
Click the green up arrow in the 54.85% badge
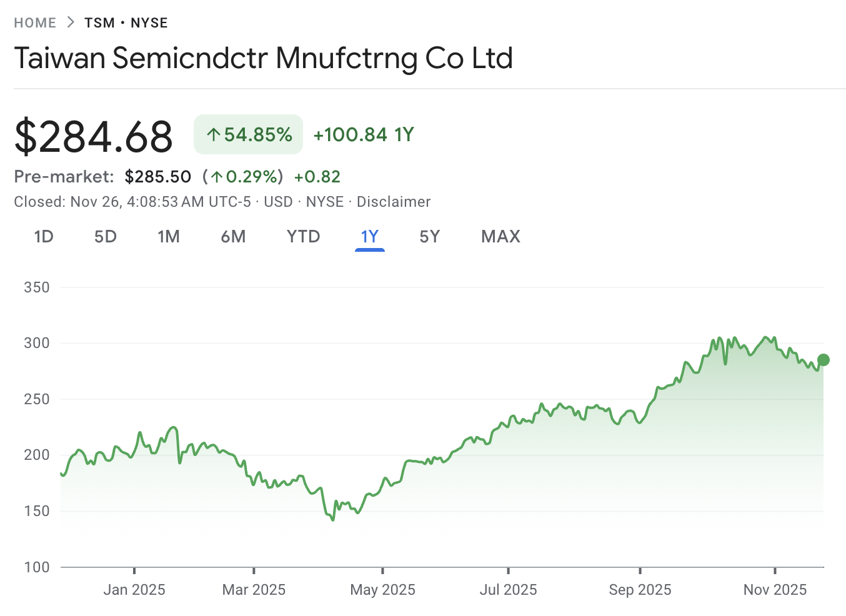click(x=213, y=134)
